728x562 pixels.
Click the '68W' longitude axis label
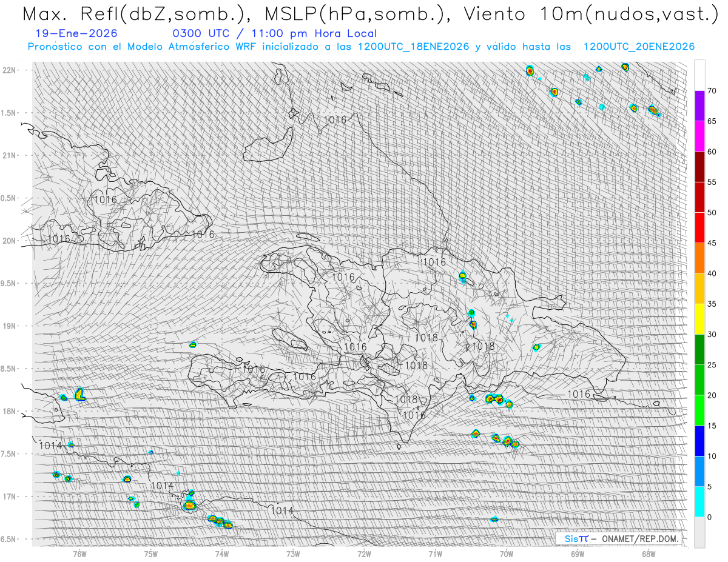[649, 554]
